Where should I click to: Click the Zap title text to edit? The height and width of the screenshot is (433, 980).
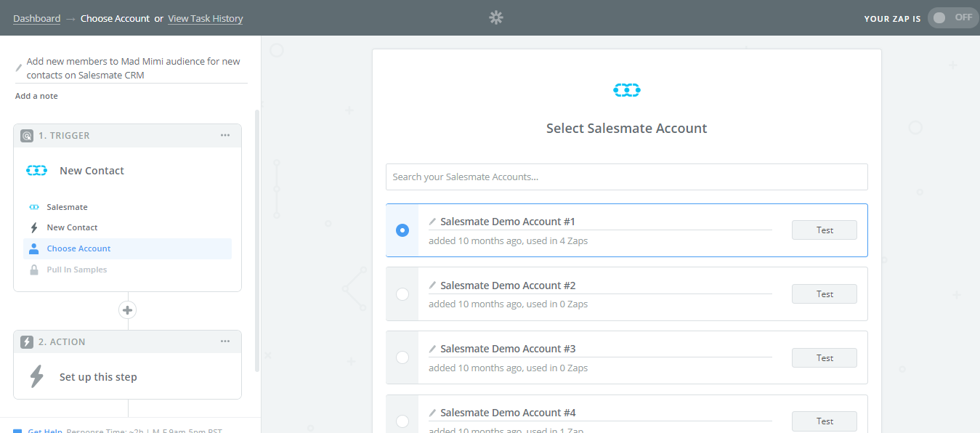click(x=134, y=68)
